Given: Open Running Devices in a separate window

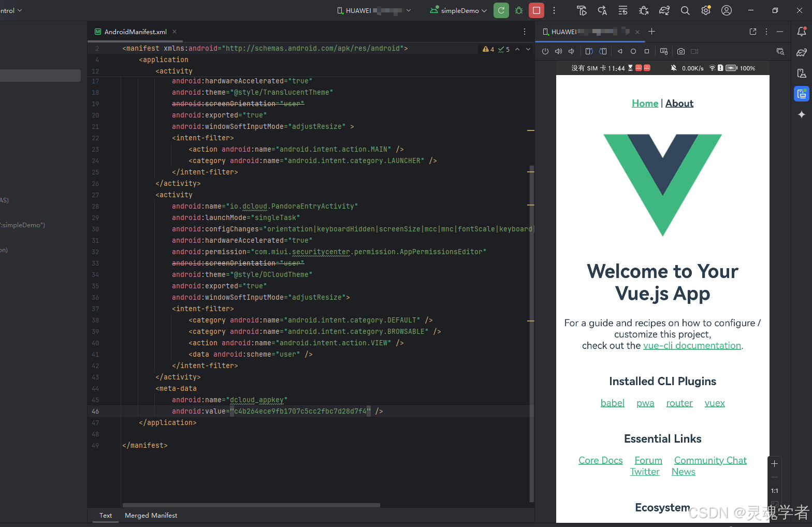Looking at the screenshot, I should 753,32.
